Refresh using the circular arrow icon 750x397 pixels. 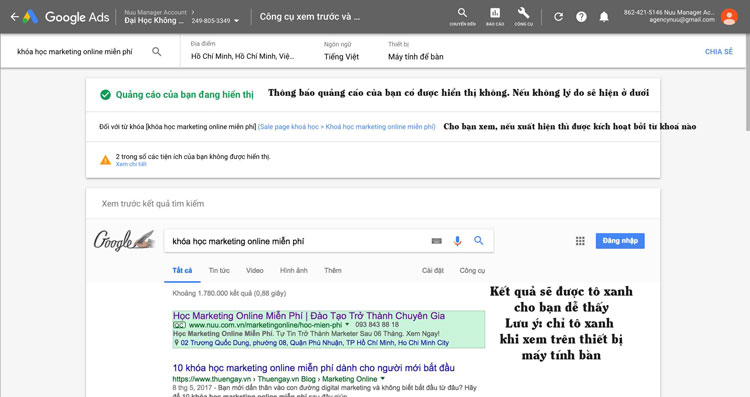pyautogui.click(x=558, y=17)
